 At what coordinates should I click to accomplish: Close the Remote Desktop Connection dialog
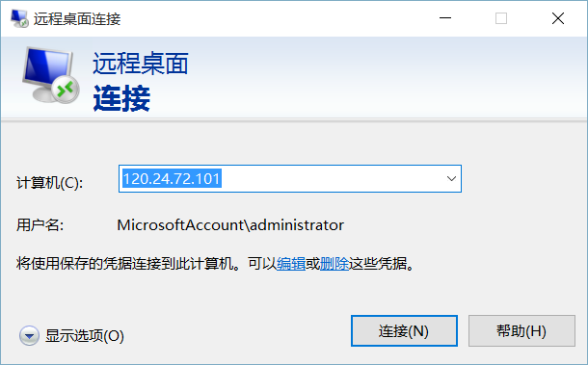click(x=558, y=18)
